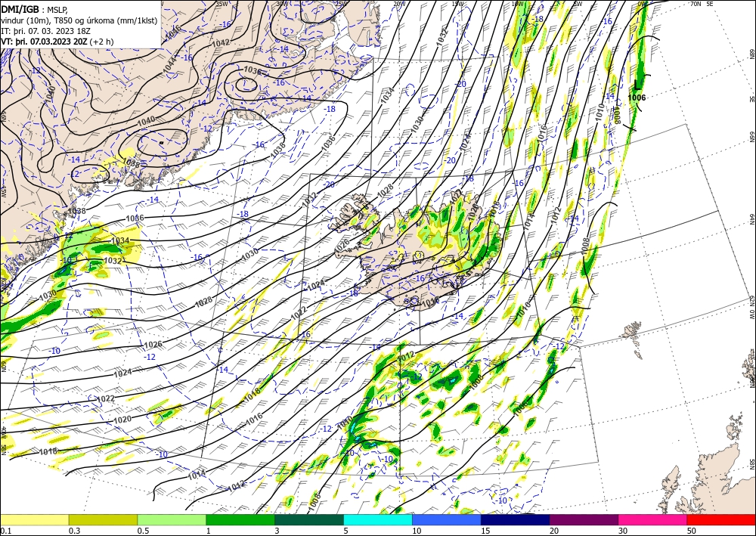The width and height of the screenshot is (756, 536).
Task: Click the legend scale value '15'
Action: coord(485,531)
